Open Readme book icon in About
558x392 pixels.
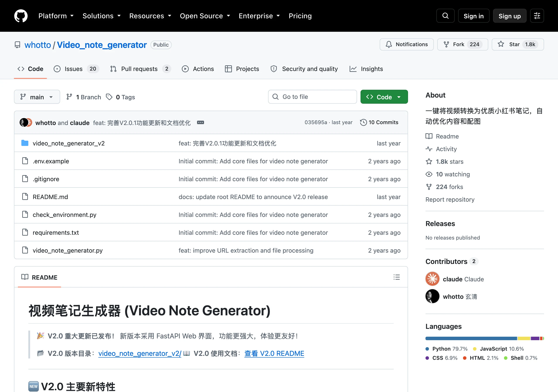pos(429,136)
